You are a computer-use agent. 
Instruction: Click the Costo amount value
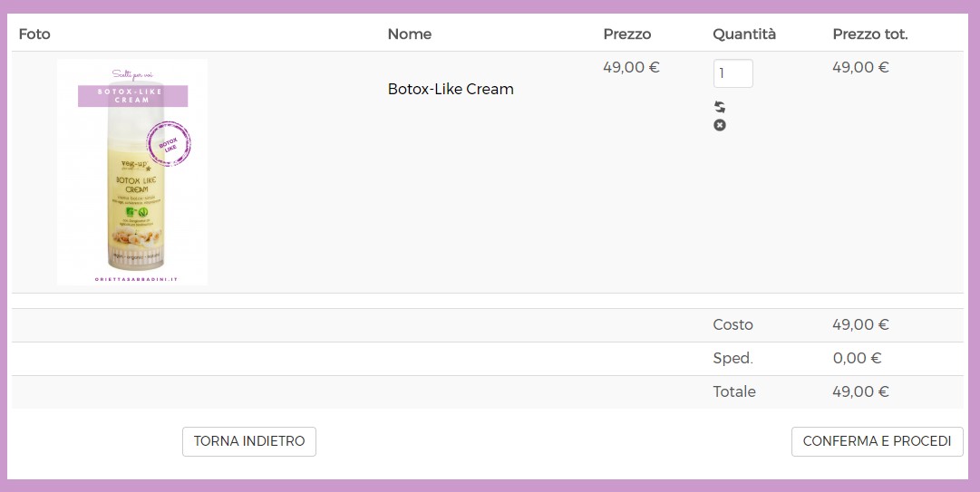coord(860,324)
